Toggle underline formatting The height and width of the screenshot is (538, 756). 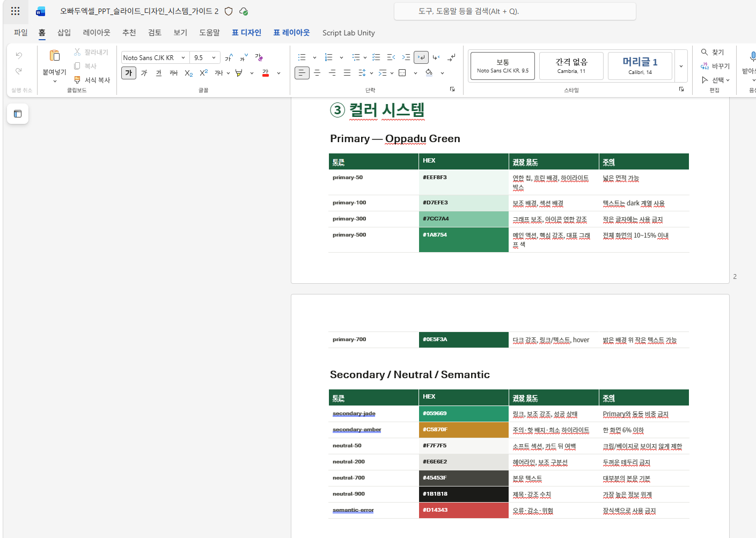[x=159, y=73]
